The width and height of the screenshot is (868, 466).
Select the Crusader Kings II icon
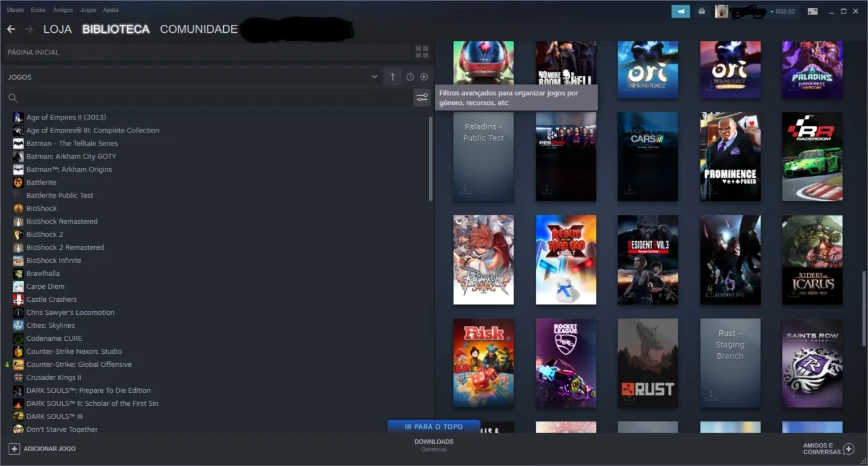pos(19,377)
